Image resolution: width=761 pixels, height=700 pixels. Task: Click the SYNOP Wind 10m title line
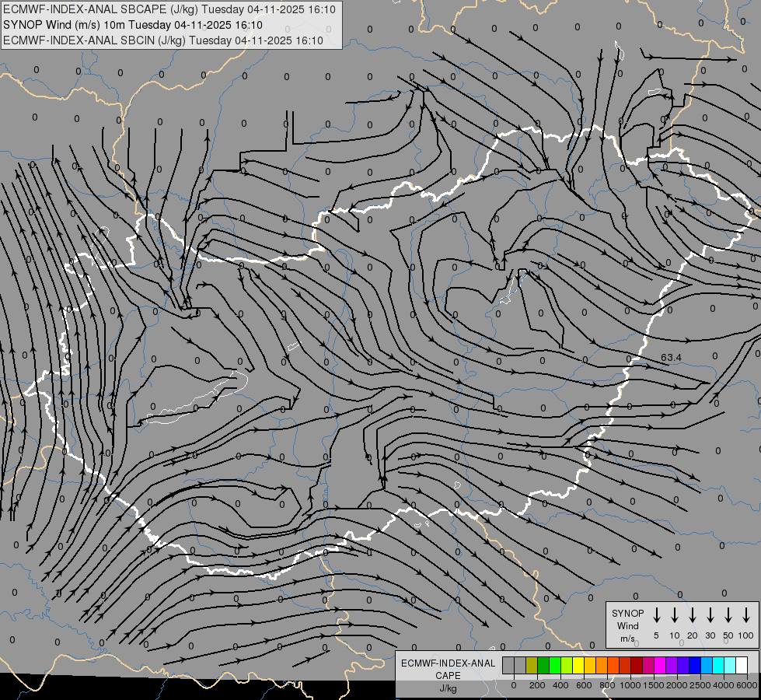point(132,25)
